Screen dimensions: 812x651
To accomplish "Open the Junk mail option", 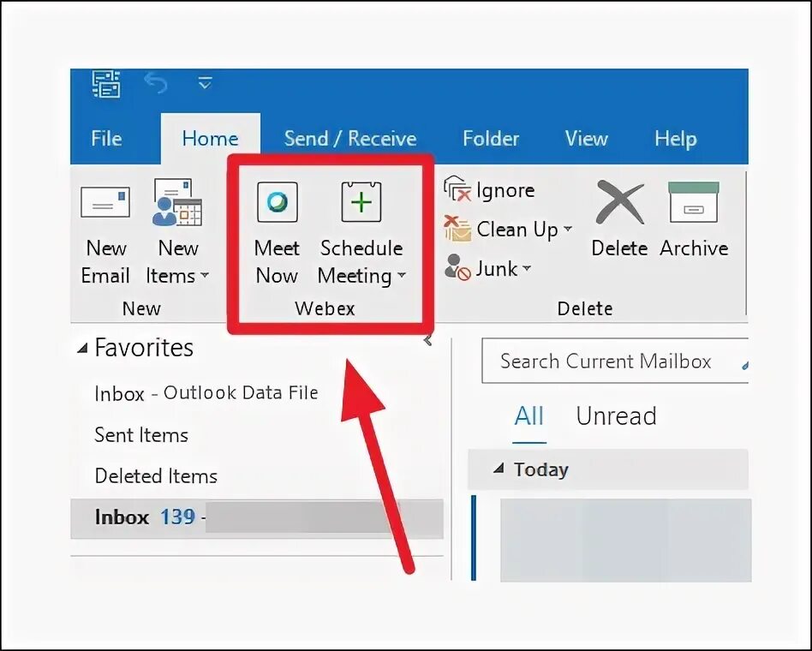I will click(487, 268).
